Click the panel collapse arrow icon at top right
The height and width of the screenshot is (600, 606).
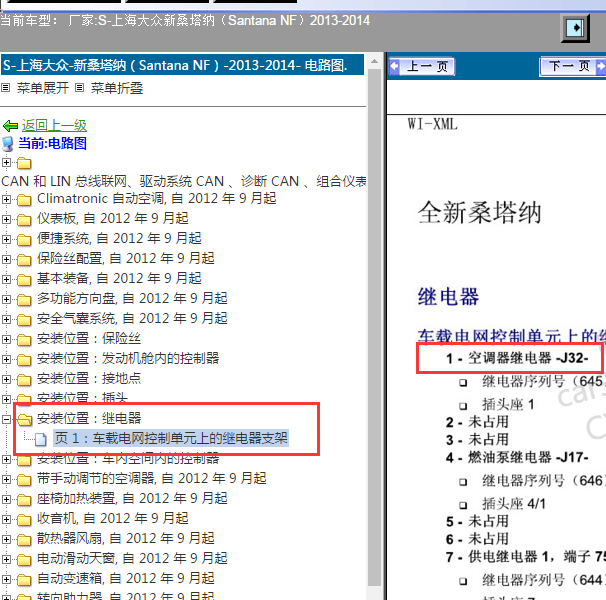(575, 28)
